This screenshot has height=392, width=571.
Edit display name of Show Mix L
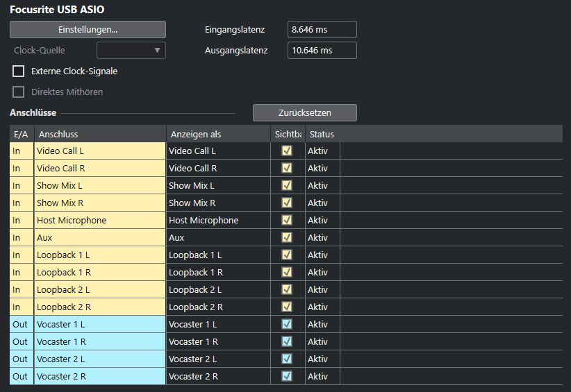click(x=218, y=185)
